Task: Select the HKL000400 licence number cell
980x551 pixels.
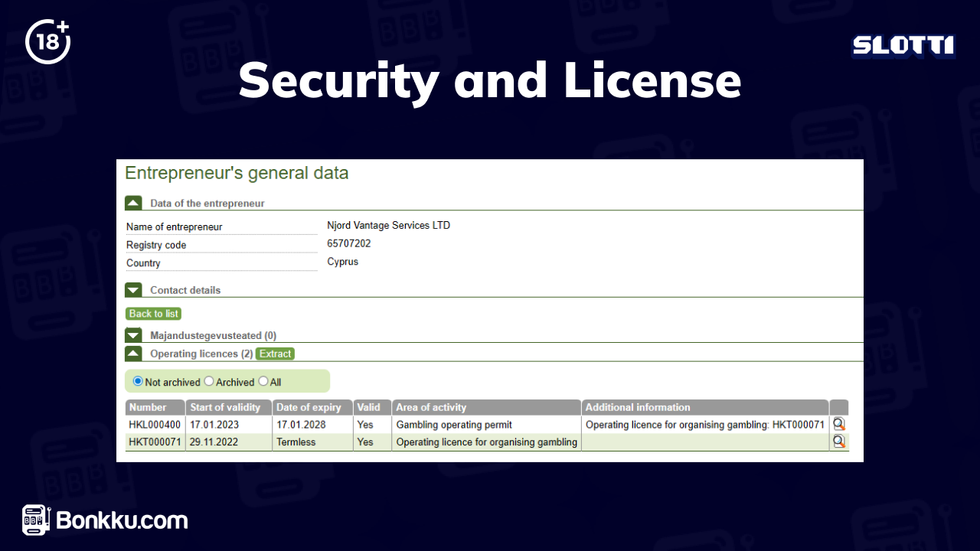Action: click(x=155, y=424)
